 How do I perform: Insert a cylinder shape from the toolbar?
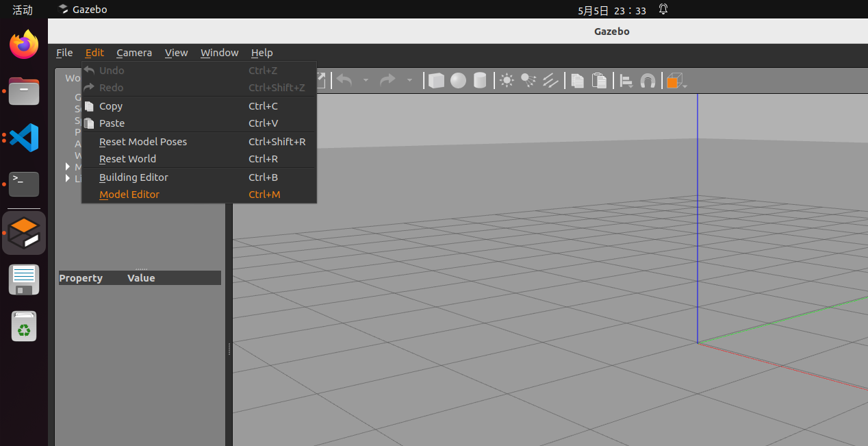(x=480, y=81)
